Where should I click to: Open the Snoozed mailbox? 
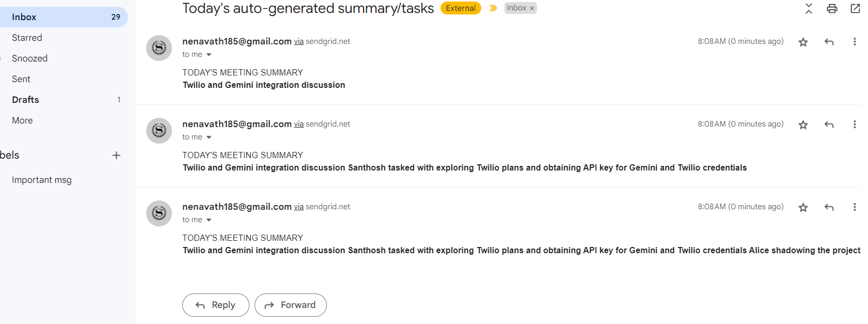tap(29, 58)
